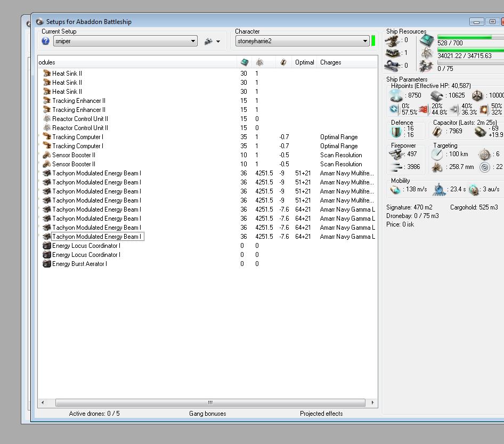Image resolution: width=504 pixels, height=444 pixels.
Task: Open the Current Setup dropdown showing sniper
Action: coord(125,41)
